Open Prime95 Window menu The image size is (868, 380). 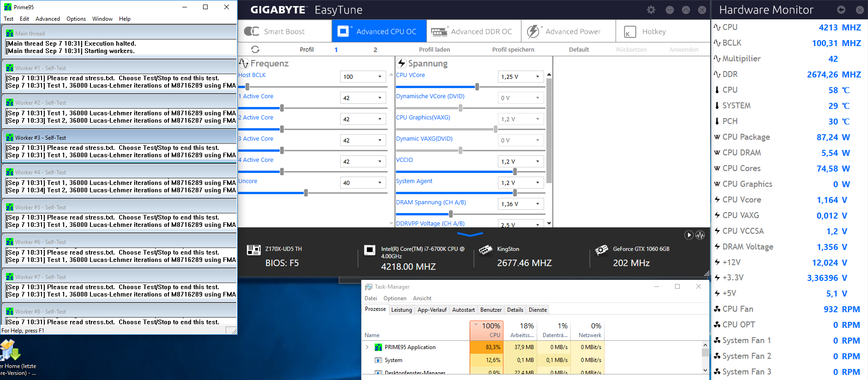pyautogui.click(x=102, y=19)
